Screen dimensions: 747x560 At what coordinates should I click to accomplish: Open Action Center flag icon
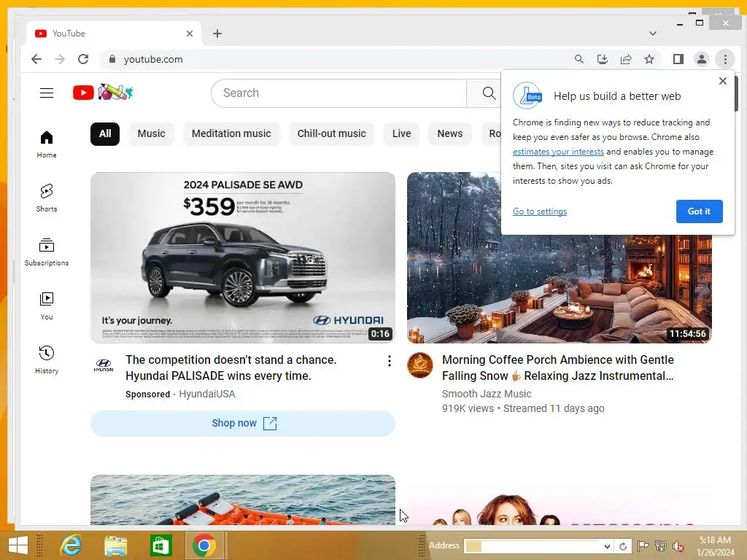[643, 546]
